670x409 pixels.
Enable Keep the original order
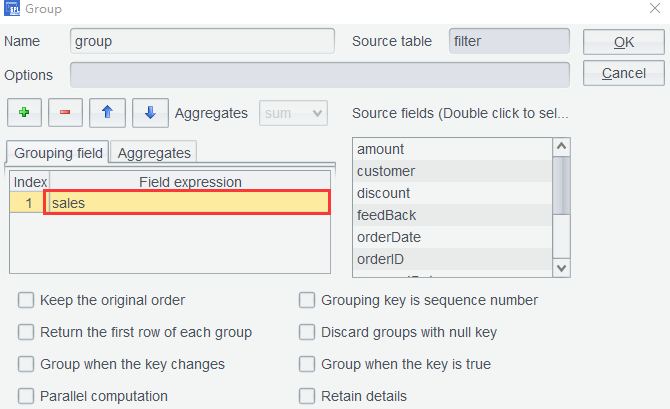tap(26, 300)
